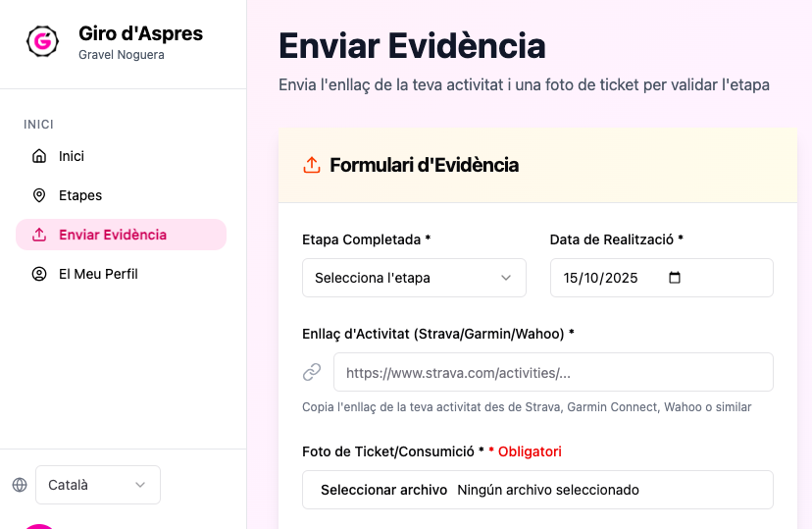Screen dimensions: 812x529
Task: Select Enviar Evidència sidebar item
Action: click(113, 235)
